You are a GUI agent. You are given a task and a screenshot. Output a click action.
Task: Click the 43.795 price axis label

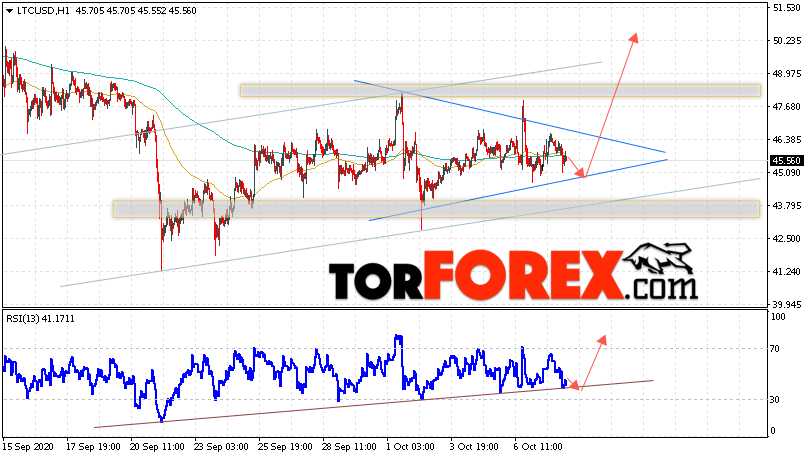[x=787, y=206]
